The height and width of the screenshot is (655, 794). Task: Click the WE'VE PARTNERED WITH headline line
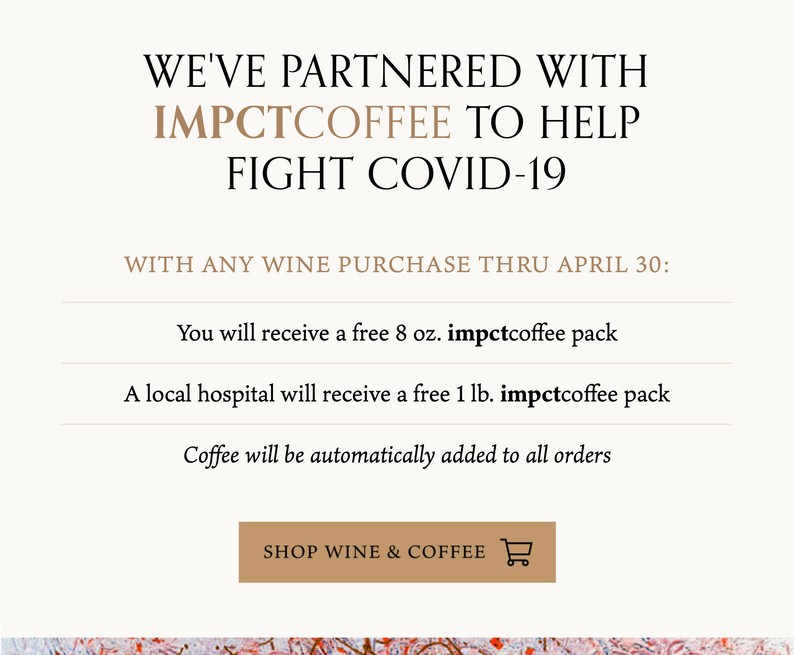(396, 71)
